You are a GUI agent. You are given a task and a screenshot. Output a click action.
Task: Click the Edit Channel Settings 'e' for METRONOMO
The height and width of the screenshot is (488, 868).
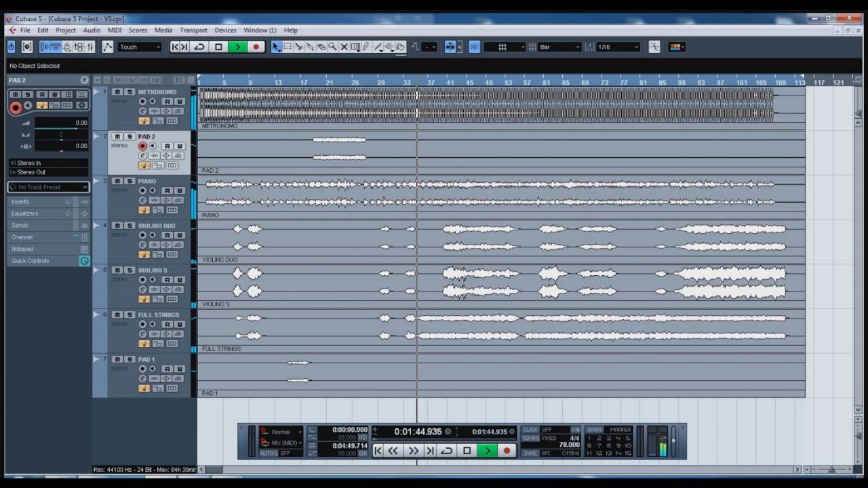[142, 111]
